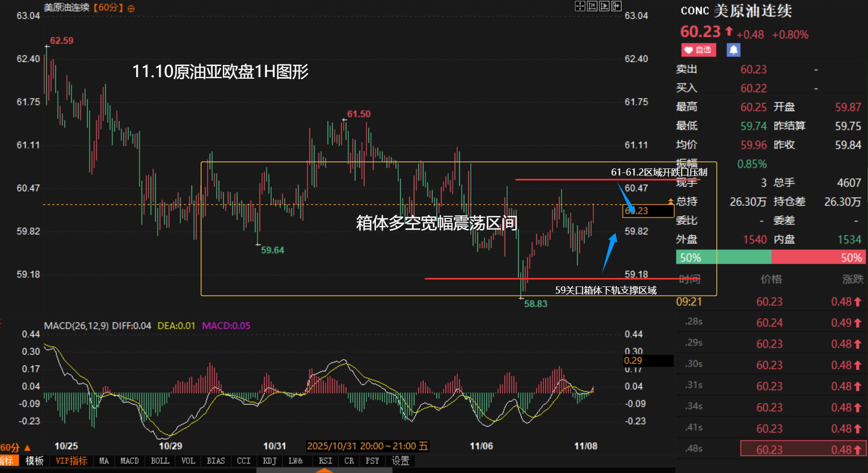868x473 pixels.
Task: Select the KDJ indicator button
Action: [270, 461]
